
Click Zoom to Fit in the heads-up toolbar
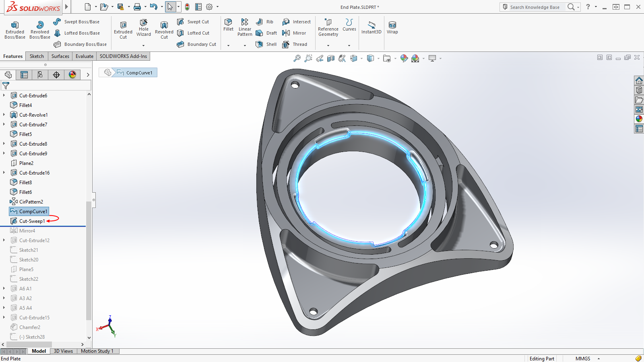[x=297, y=58]
